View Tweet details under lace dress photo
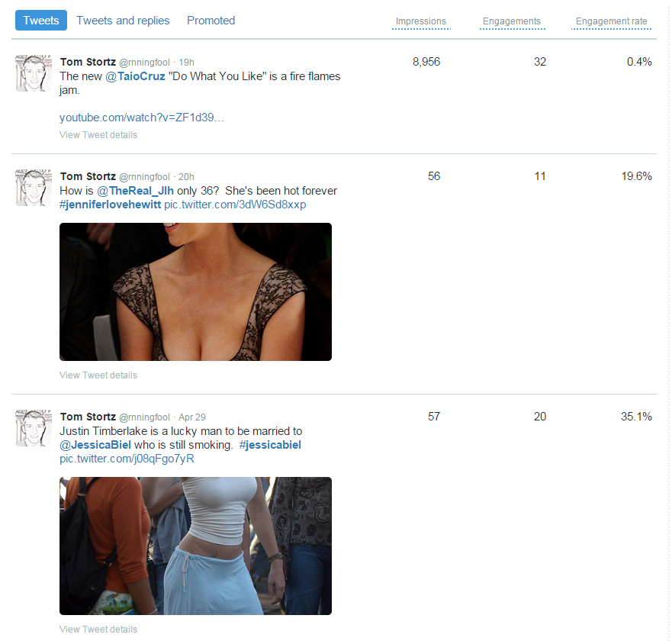Image resolution: width=672 pixels, height=641 pixels. (98, 375)
